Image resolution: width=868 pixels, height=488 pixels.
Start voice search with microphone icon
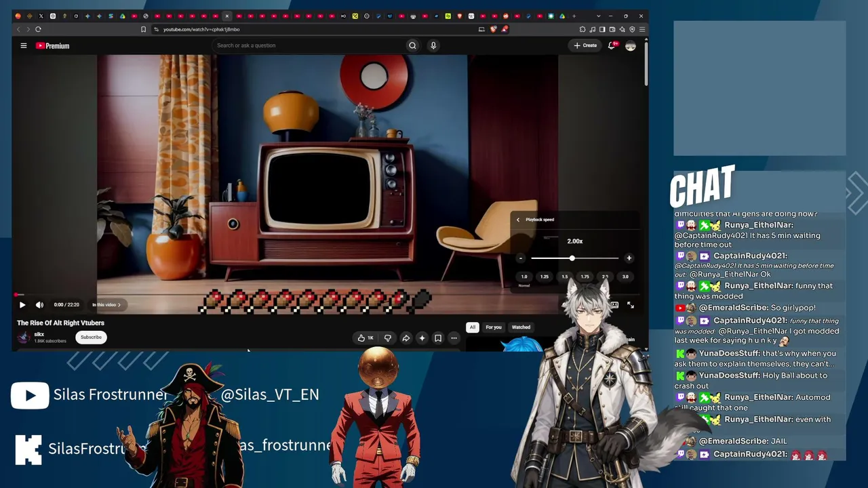433,45
